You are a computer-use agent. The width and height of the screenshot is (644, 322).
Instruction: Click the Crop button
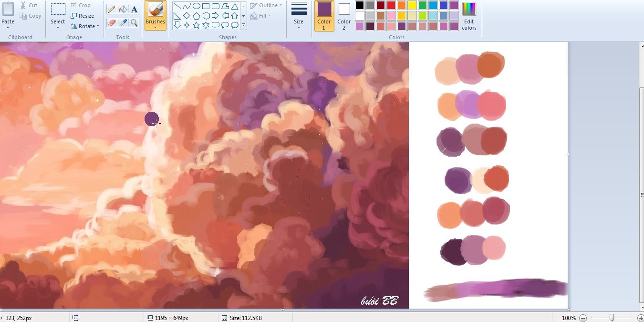pos(81,5)
